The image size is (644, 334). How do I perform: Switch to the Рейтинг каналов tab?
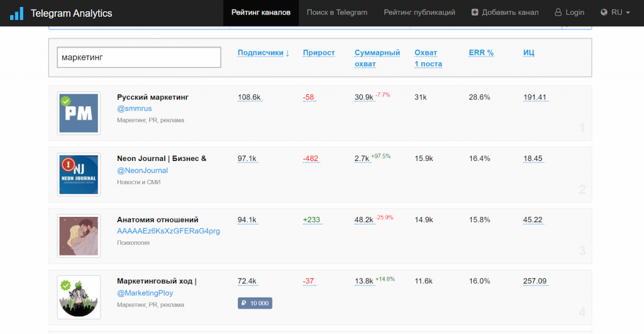261,13
